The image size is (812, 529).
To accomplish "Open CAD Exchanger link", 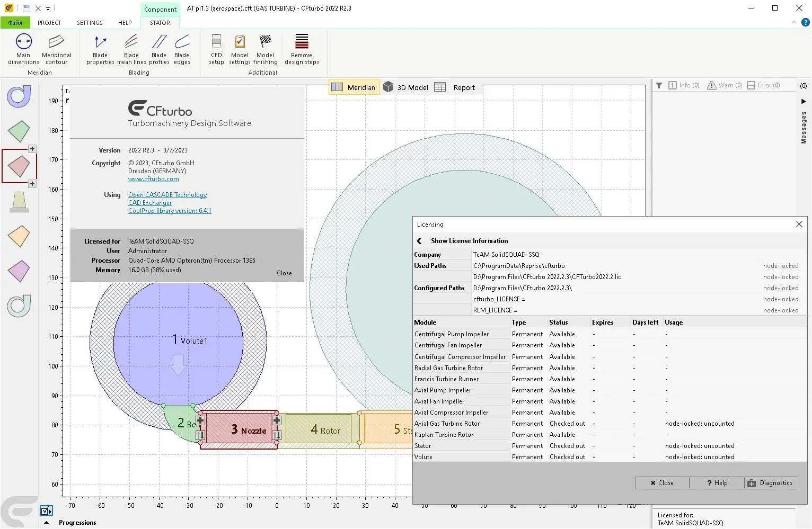I will [x=150, y=203].
